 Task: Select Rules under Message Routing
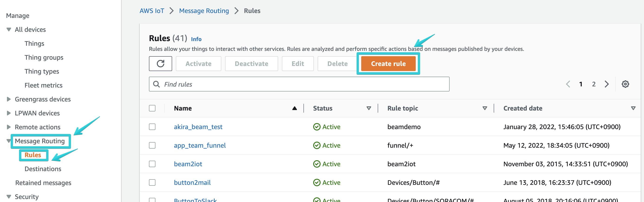[x=33, y=155]
